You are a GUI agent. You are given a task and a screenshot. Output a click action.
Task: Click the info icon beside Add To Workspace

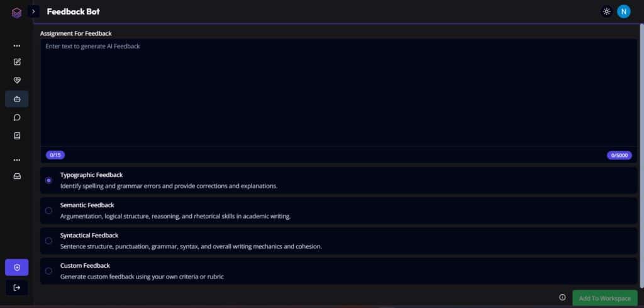point(562,297)
